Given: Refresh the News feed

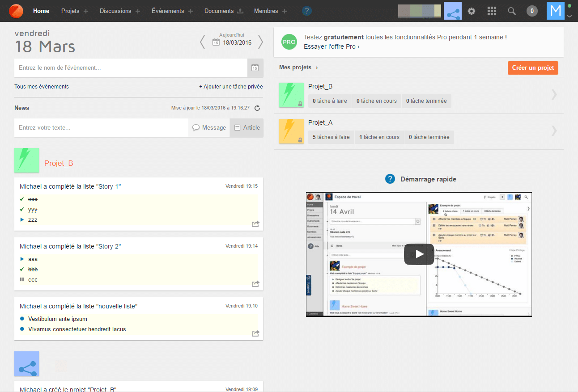Looking at the screenshot, I should 256,108.
